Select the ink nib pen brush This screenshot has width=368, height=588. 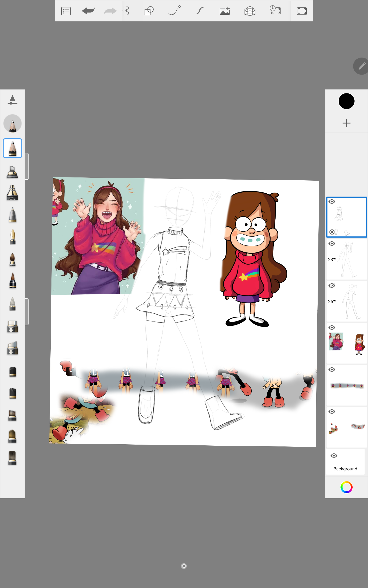(12, 236)
